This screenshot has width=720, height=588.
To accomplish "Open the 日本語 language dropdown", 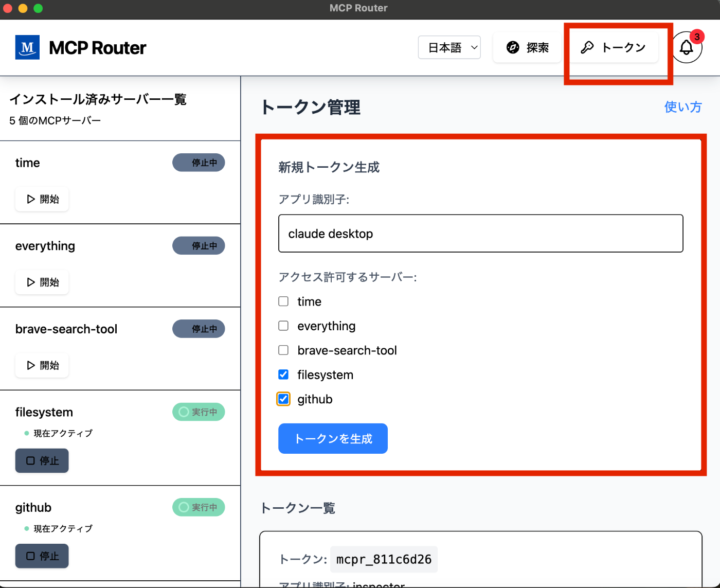I will pos(449,47).
